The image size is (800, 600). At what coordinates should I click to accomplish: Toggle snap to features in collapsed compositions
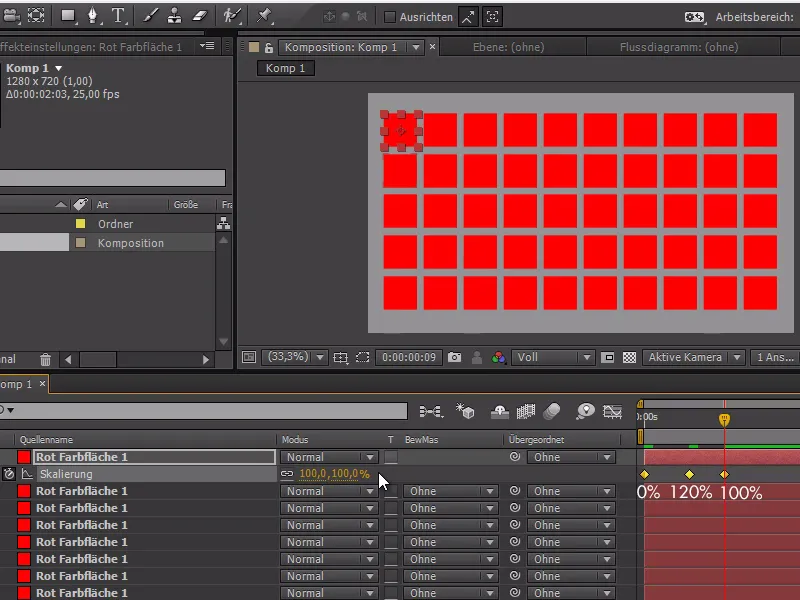(492, 17)
